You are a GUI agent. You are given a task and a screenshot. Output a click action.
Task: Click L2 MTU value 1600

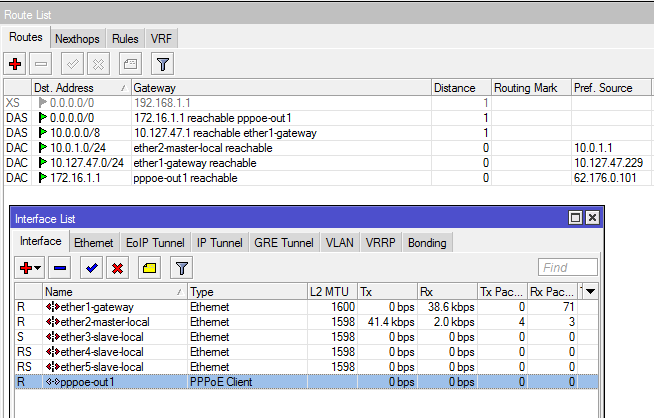[x=343, y=307]
